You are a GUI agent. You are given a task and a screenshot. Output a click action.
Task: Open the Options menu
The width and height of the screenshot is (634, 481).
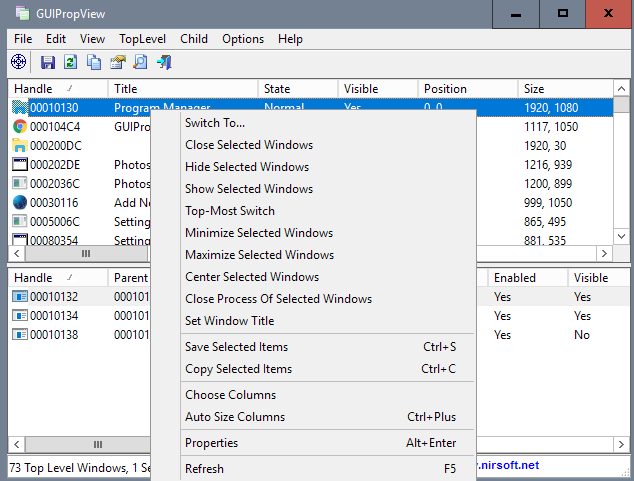point(243,39)
